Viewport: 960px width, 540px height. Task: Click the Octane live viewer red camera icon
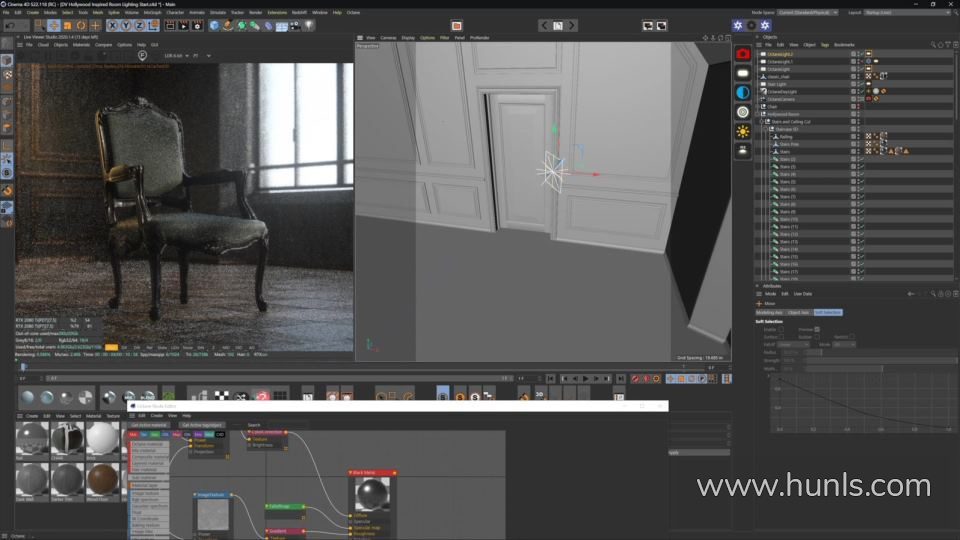743,54
